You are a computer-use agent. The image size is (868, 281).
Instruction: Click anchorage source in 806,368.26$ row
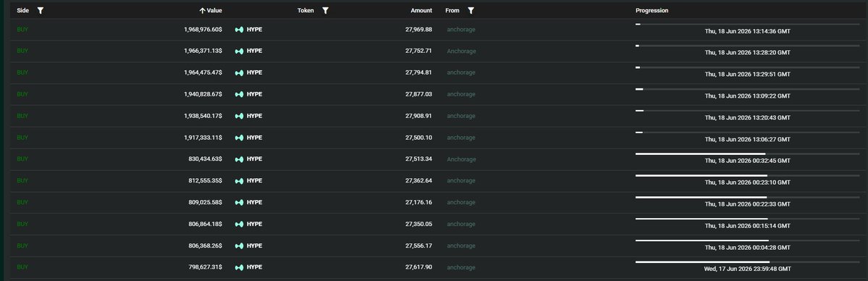461,246
